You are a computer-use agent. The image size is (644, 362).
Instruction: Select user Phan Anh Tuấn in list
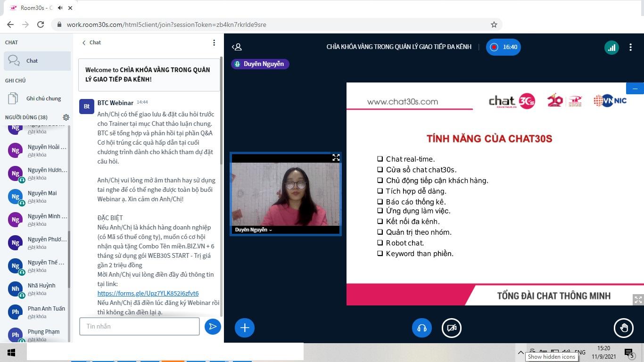37,312
